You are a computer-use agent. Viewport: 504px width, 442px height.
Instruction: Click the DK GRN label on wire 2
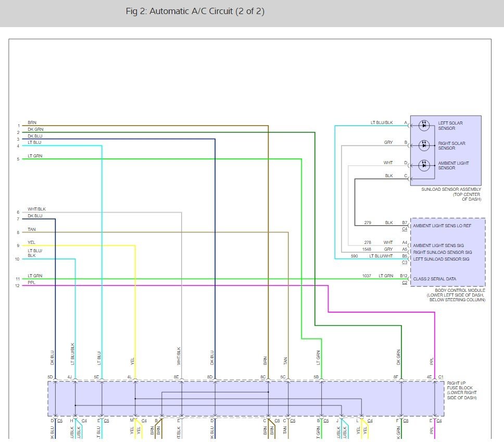click(35, 129)
